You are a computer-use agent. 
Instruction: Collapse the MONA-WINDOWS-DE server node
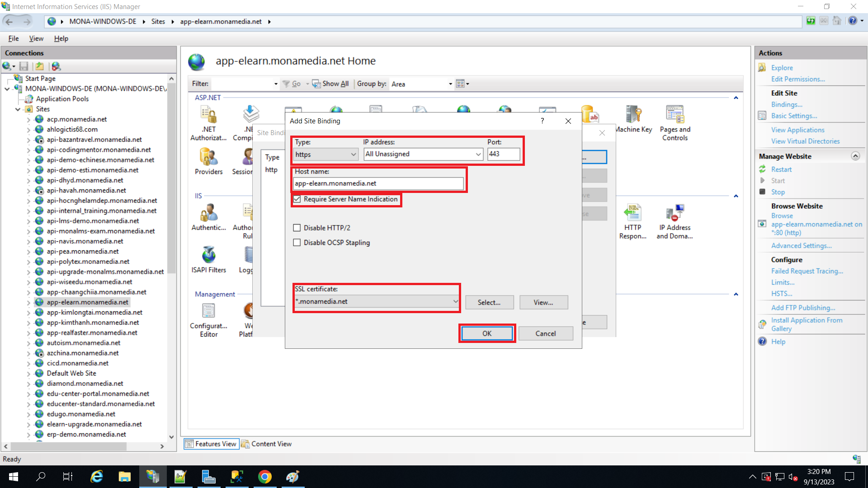coord(7,89)
